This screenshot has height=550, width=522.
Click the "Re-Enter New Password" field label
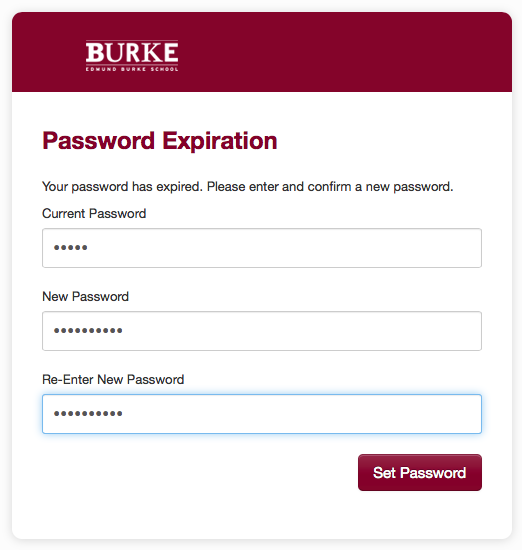click(113, 379)
